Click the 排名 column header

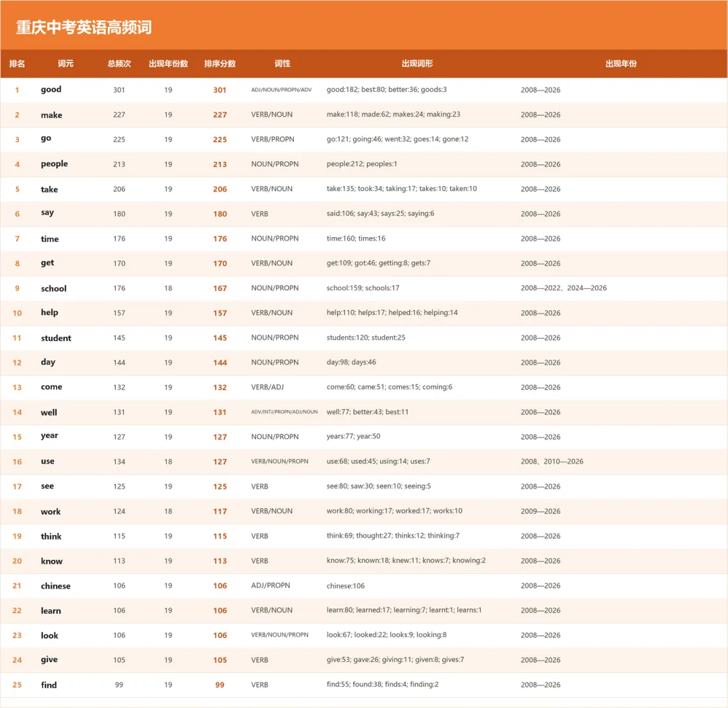coord(17,63)
